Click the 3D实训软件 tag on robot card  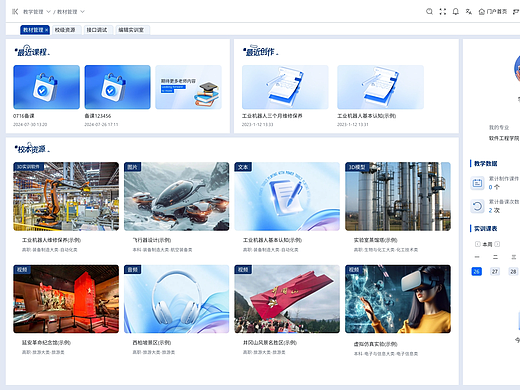[x=28, y=167]
